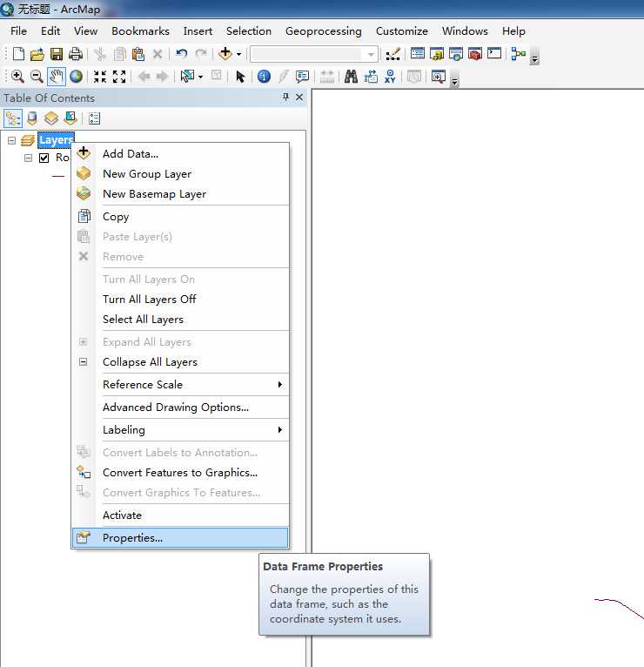Choose the Select Features tool

pyautogui.click(x=187, y=77)
